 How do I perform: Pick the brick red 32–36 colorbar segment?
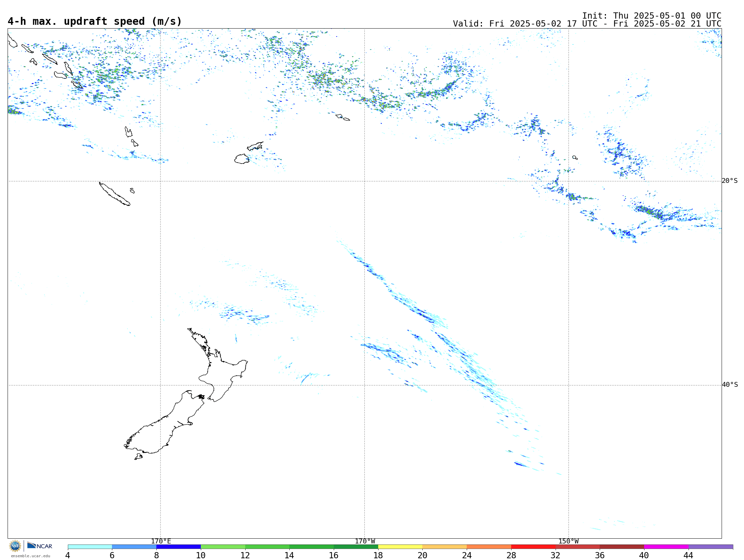tap(578, 547)
